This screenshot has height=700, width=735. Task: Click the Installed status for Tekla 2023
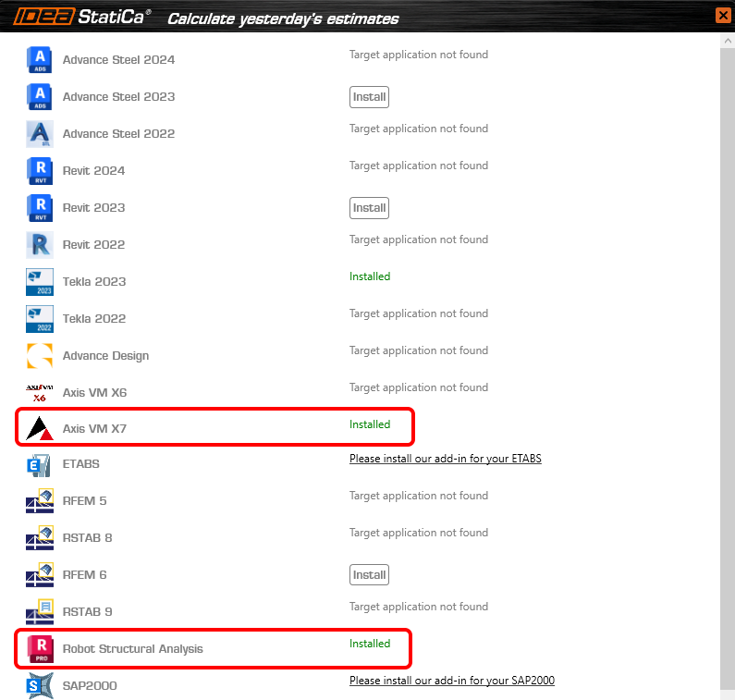[370, 276]
